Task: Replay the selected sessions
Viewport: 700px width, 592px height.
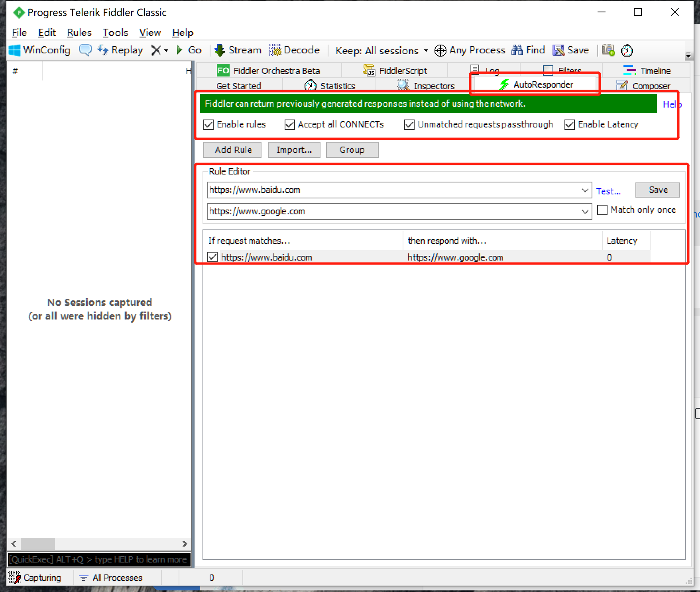Action: pyautogui.click(x=120, y=50)
